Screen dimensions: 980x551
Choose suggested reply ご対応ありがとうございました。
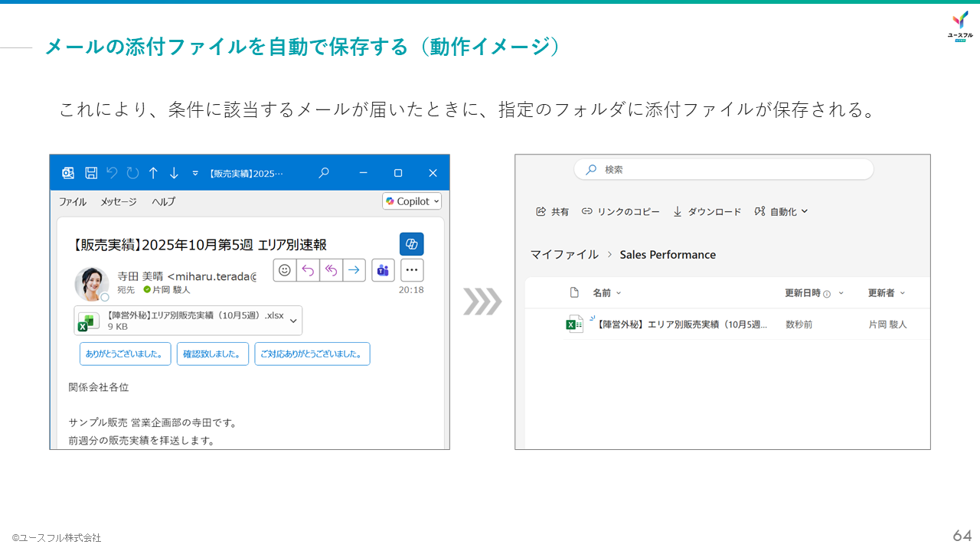coord(312,354)
